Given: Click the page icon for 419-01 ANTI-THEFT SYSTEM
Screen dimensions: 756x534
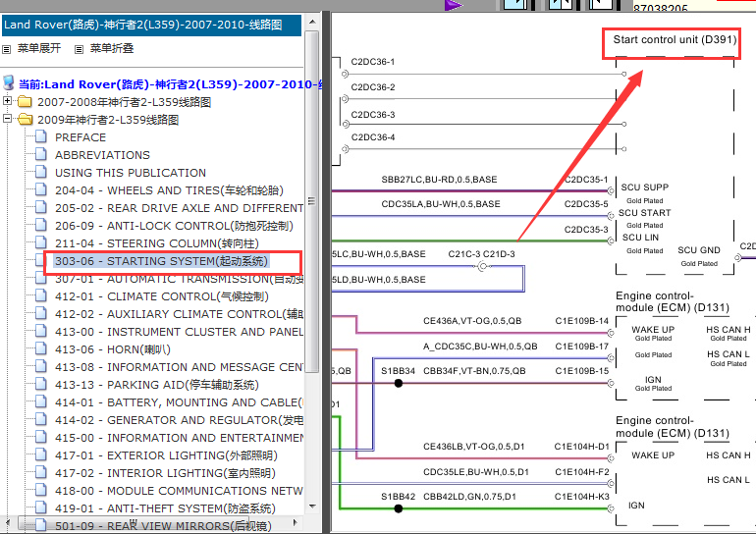Looking at the screenshot, I should (41, 507).
